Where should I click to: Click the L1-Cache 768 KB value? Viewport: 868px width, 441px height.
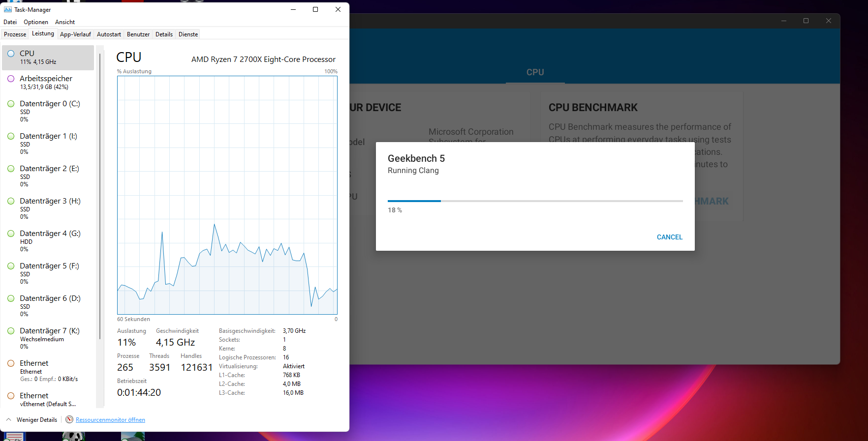click(291, 375)
